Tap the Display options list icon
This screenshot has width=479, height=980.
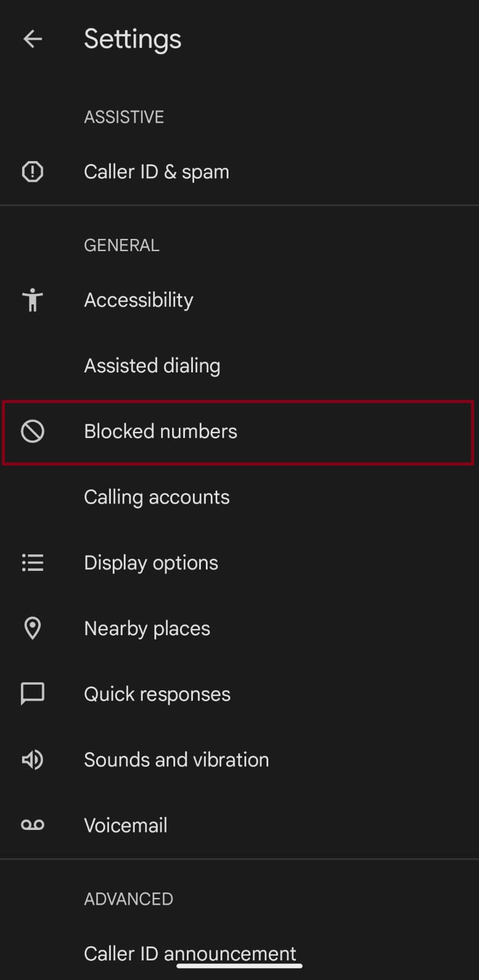pyautogui.click(x=32, y=562)
